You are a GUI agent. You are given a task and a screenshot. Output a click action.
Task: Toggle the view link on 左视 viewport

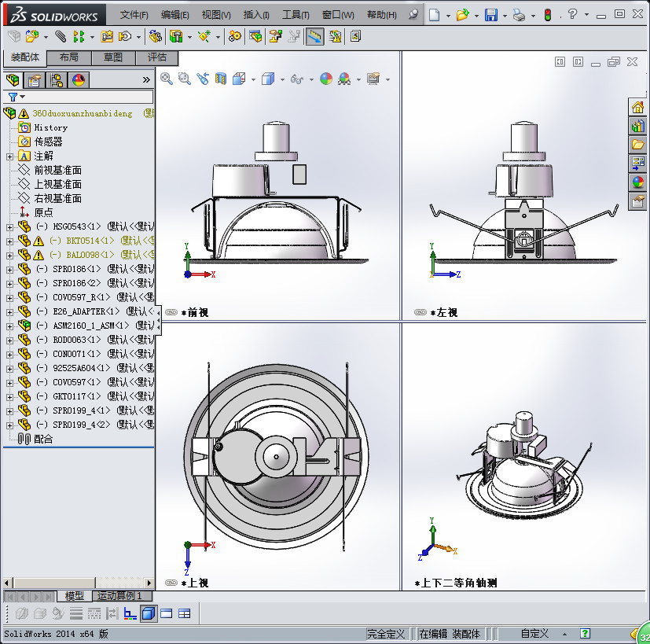click(420, 312)
